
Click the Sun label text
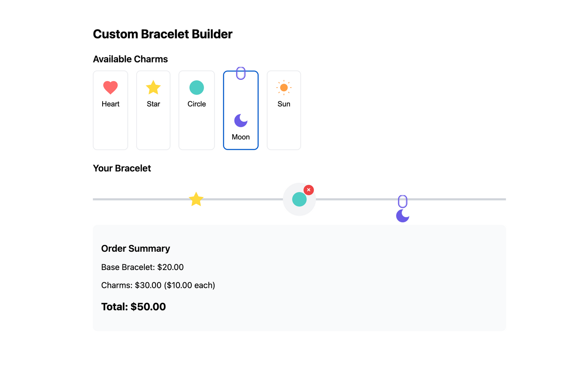284,104
